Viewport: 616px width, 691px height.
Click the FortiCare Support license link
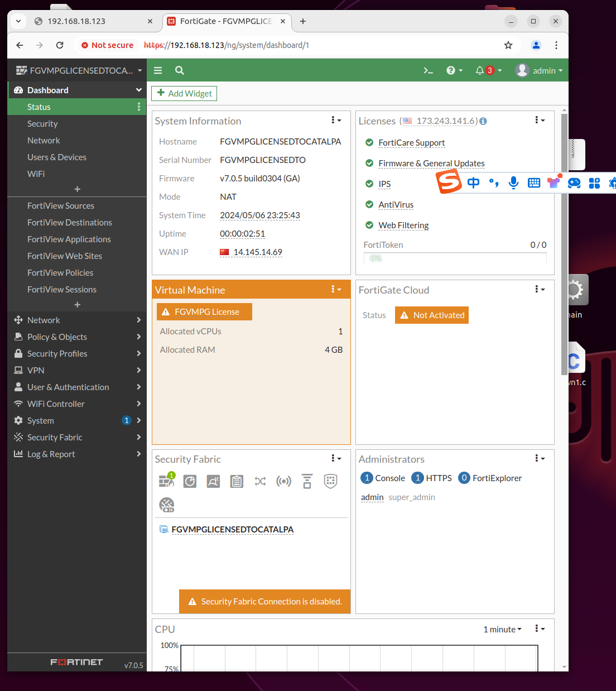tap(412, 143)
